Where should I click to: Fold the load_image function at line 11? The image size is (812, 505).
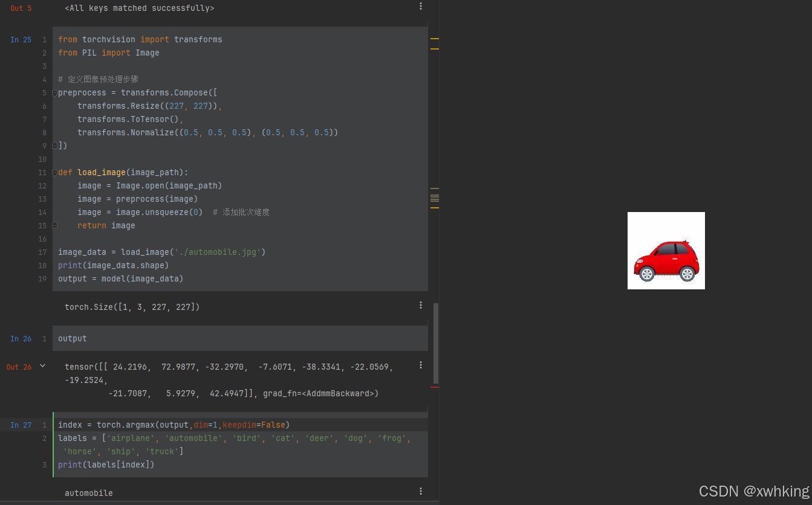54,172
